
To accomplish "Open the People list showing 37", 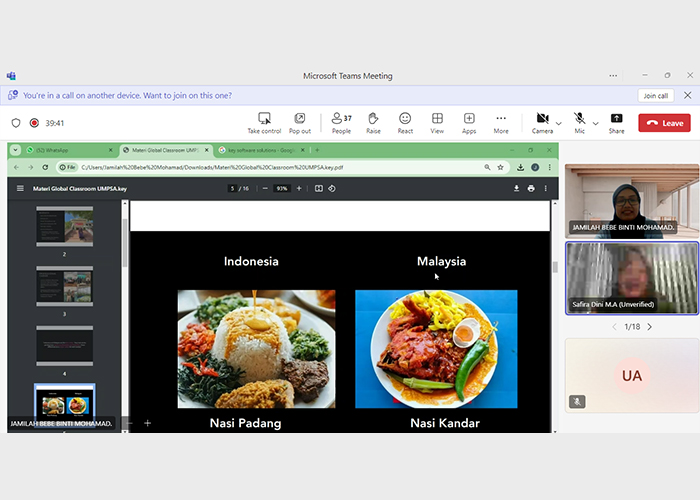I will pyautogui.click(x=342, y=123).
